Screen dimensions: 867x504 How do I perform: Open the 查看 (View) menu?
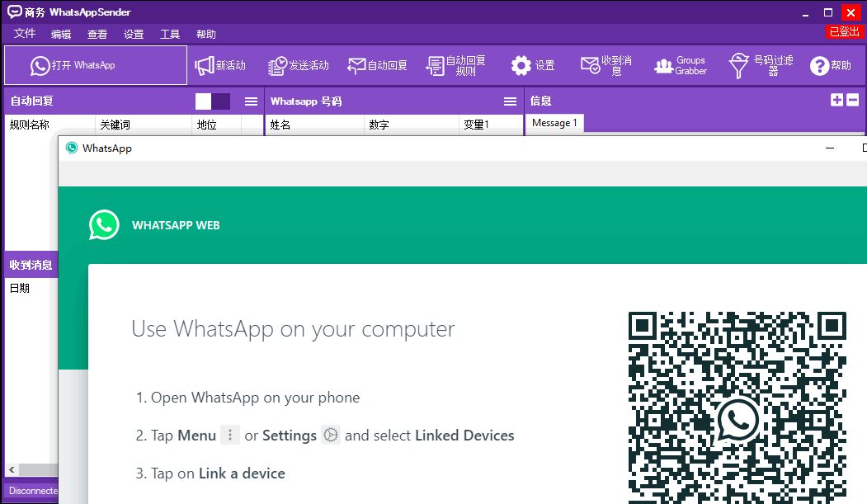(x=97, y=34)
